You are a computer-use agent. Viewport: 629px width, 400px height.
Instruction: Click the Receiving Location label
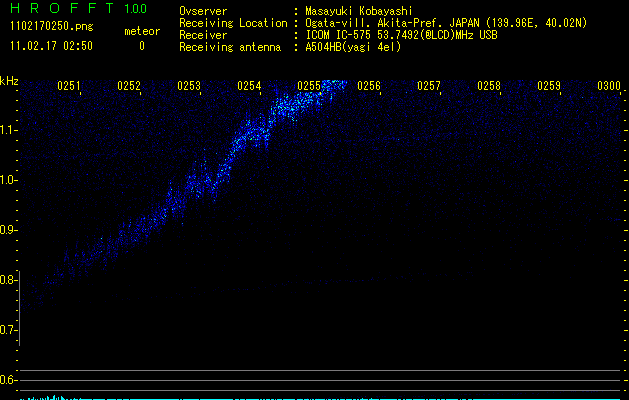tap(233, 23)
